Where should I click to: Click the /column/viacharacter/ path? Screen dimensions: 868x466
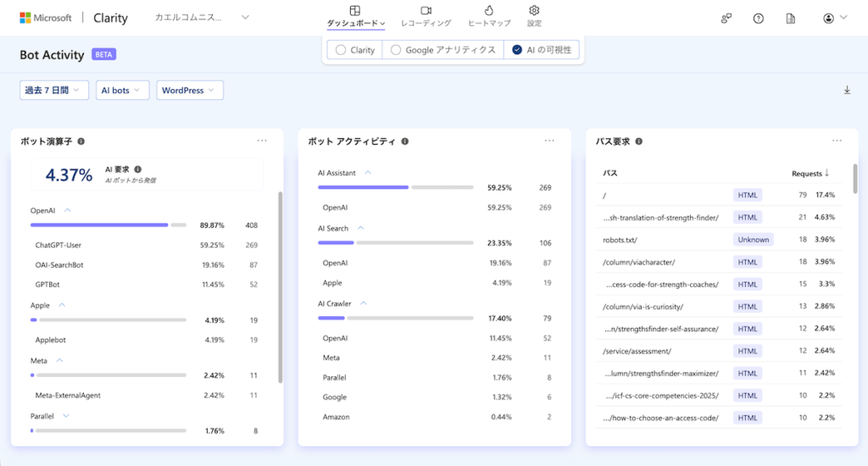pos(639,263)
